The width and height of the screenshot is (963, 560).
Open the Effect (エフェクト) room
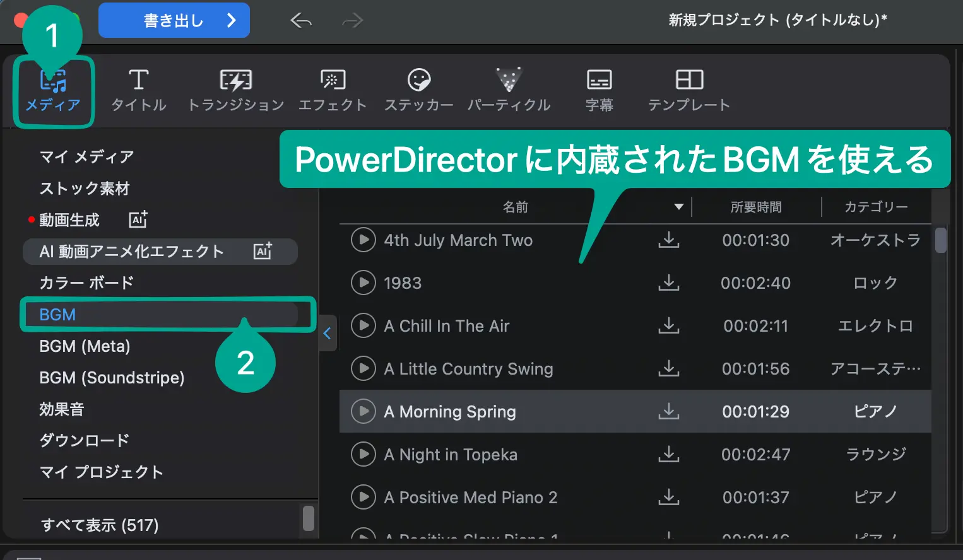(333, 90)
